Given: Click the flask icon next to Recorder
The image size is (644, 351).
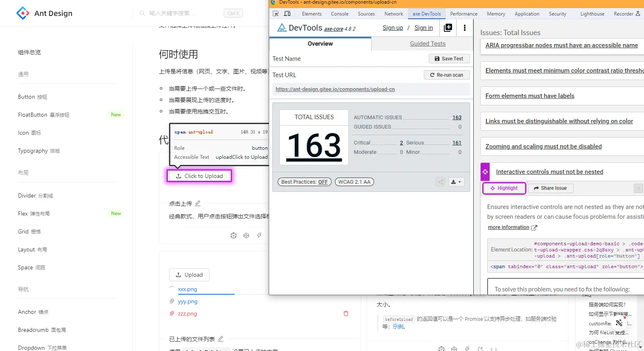Looking at the screenshot, I should click(638, 13).
